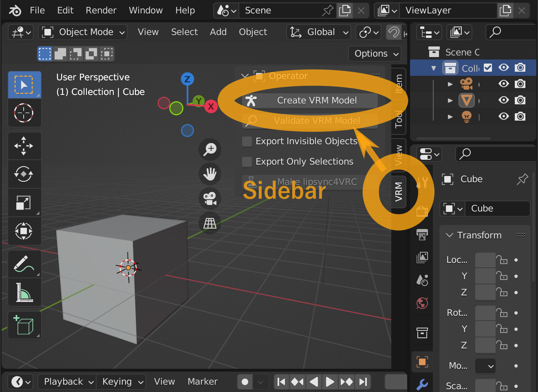Open the Keying dropdown
The width and height of the screenshot is (538, 392).
[121, 382]
